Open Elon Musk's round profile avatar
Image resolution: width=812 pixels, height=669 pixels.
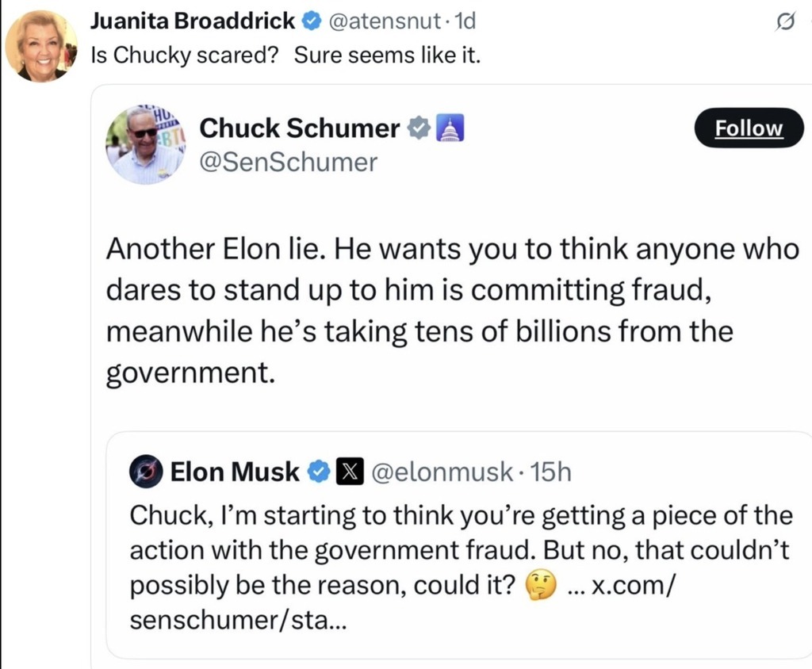pyautogui.click(x=145, y=472)
